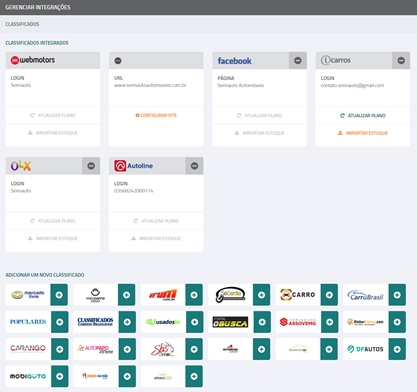This screenshot has height=392, width=417.
Task: Remove the Autoline integration with its minus icon
Action: coord(194,166)
